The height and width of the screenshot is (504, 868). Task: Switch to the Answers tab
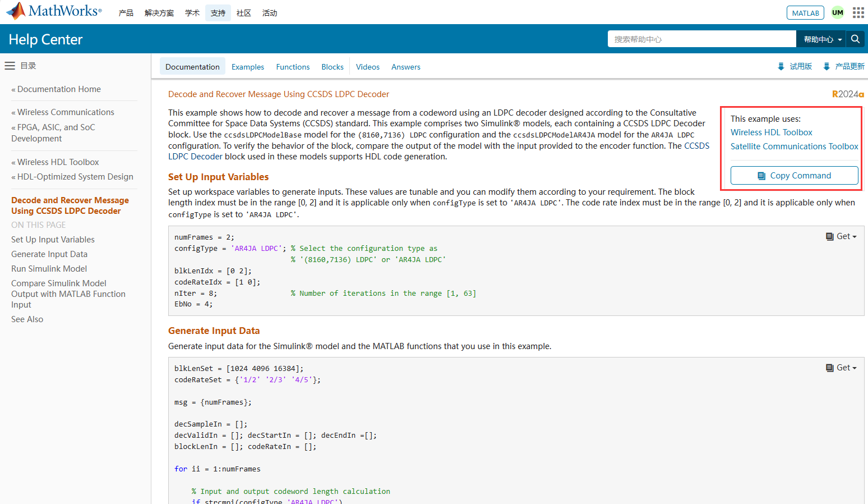tap(406, 67)
